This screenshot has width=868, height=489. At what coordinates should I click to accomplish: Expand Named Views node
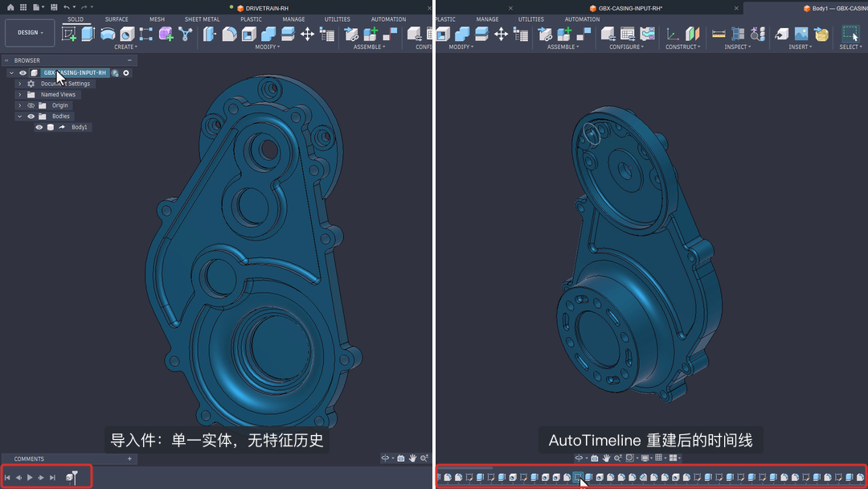coord(20,95)
